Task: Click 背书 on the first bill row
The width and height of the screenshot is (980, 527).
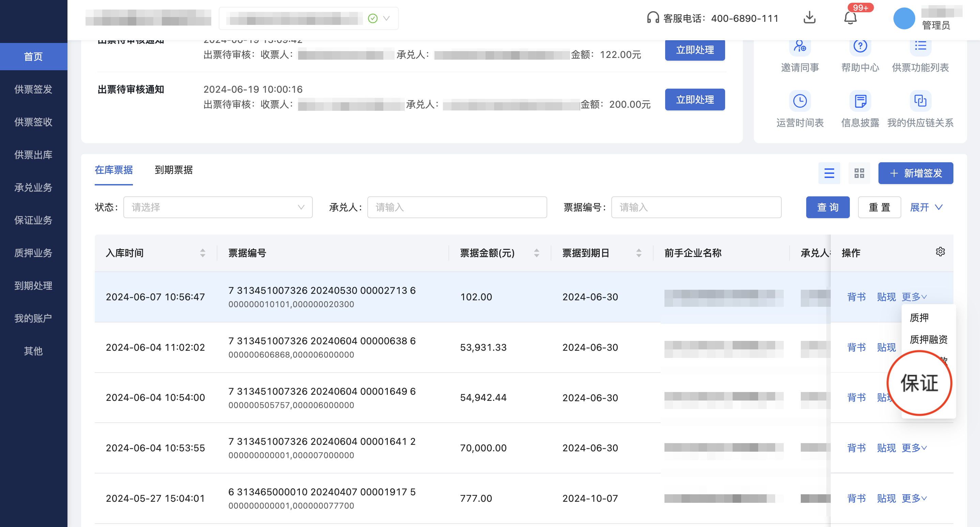Action: click(x=856, y=297)
